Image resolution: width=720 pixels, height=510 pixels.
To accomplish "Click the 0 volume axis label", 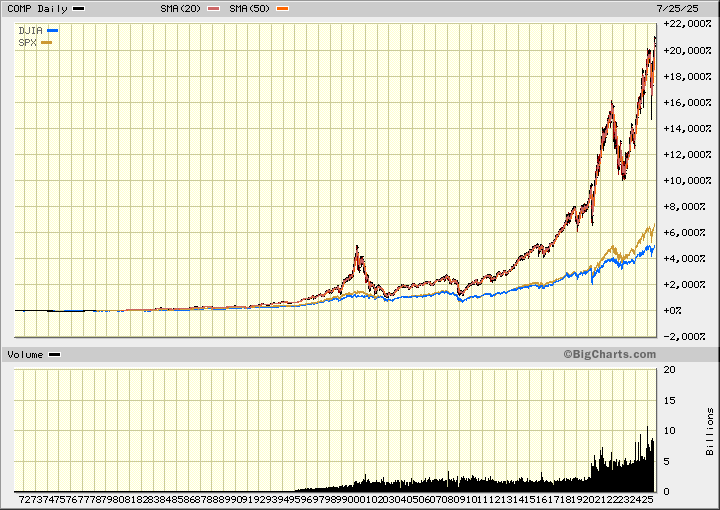I will pyautogui.click(x=667, y=492).
